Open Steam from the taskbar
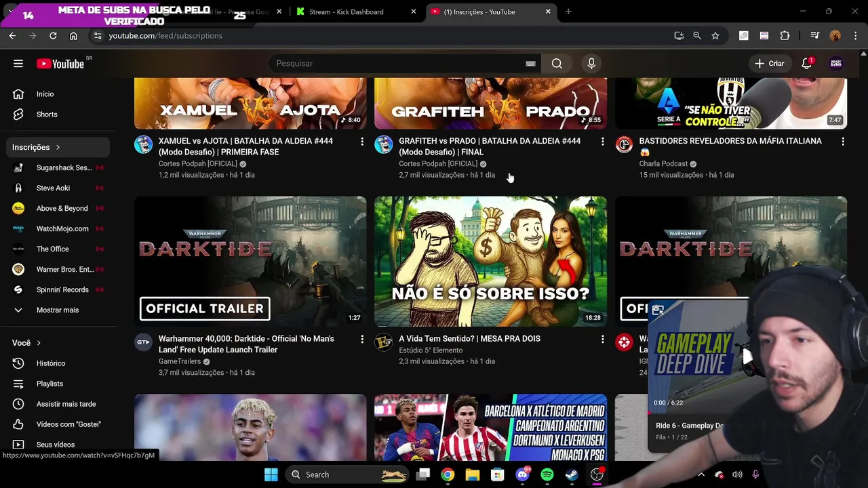This screenshot has width=868, height=488. tap(572, 474)
